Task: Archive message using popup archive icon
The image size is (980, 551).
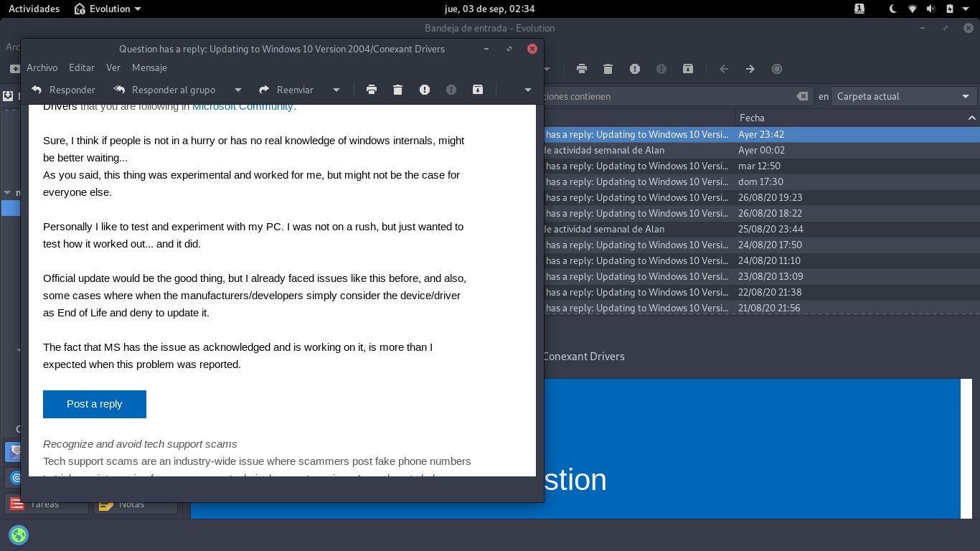Action: (x=478, y=90)
